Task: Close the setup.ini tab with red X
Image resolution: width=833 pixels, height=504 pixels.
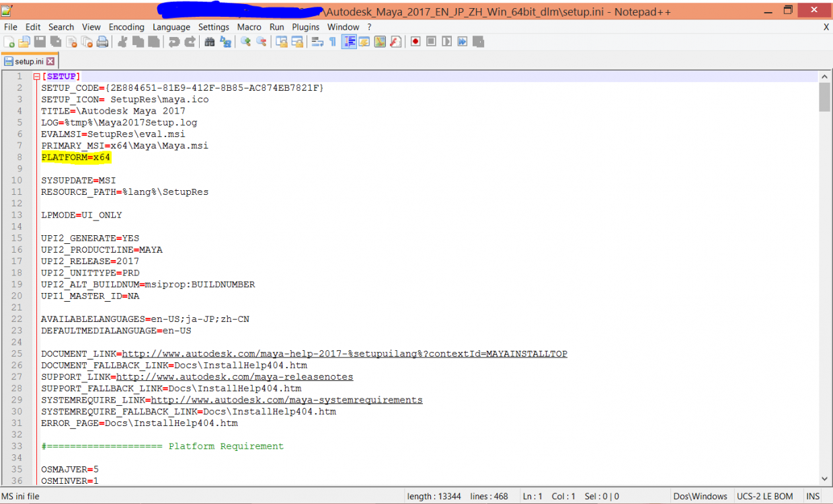Action: (50, 61)
